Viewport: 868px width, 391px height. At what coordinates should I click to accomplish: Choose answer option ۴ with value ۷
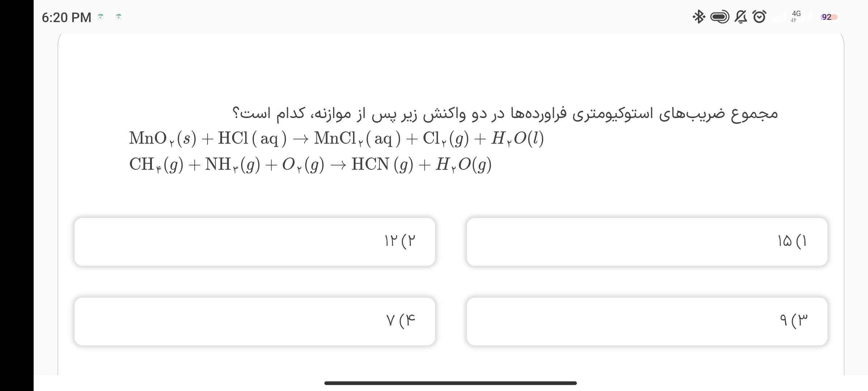[x=255, y=321]
